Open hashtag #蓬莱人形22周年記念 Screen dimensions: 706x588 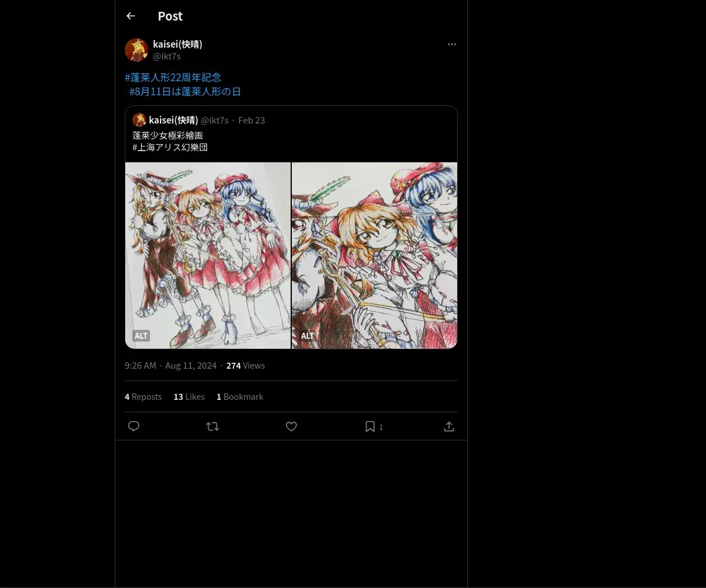tap(173, 77)
